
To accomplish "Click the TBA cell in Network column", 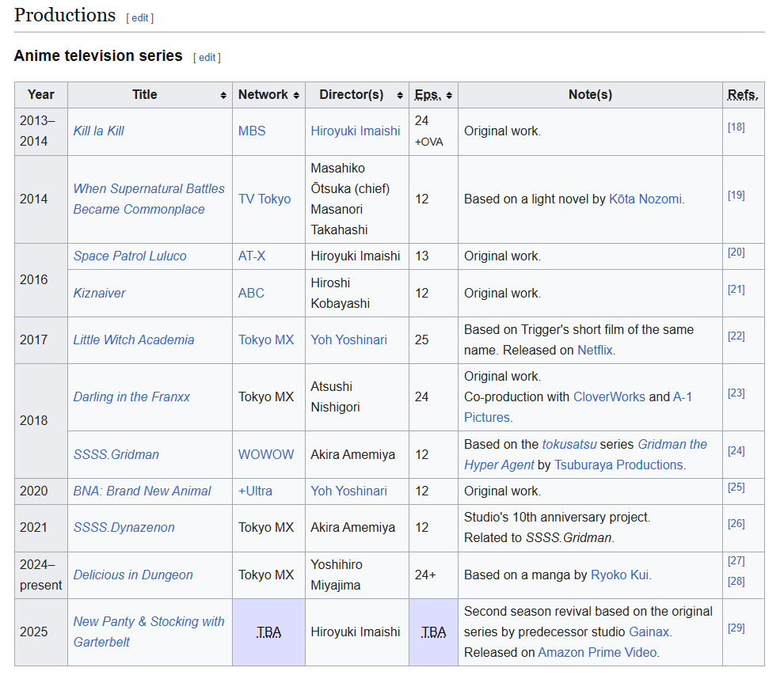I will [268, 632].
